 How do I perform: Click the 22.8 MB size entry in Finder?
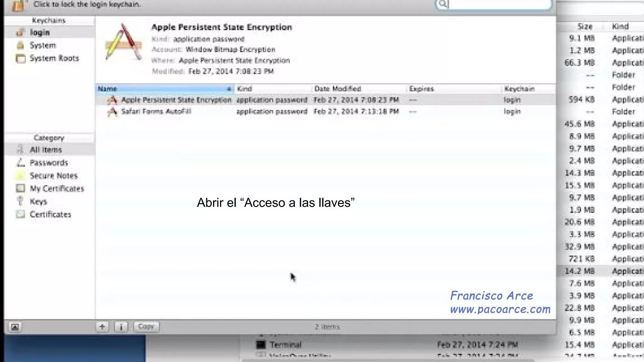580,308
